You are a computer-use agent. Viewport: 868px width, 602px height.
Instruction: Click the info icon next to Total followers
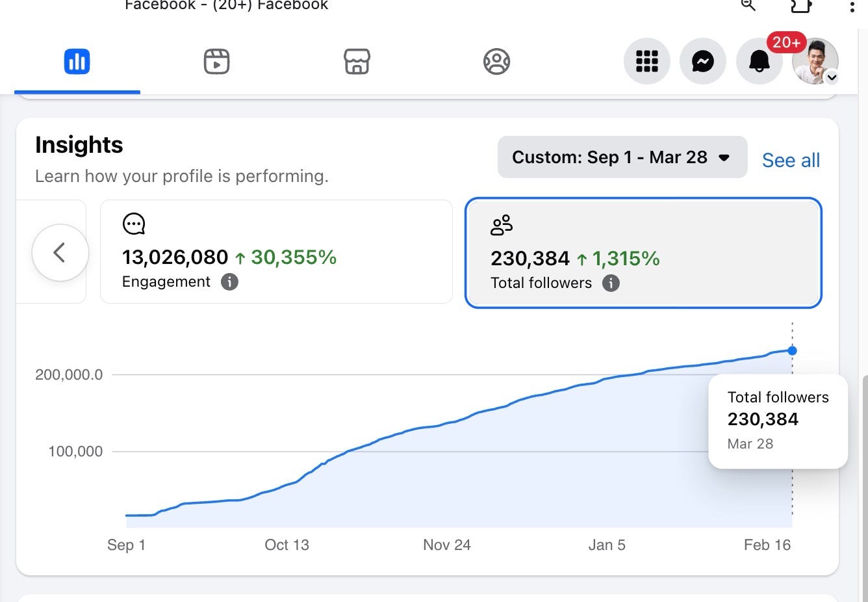[x=611, y=283]
